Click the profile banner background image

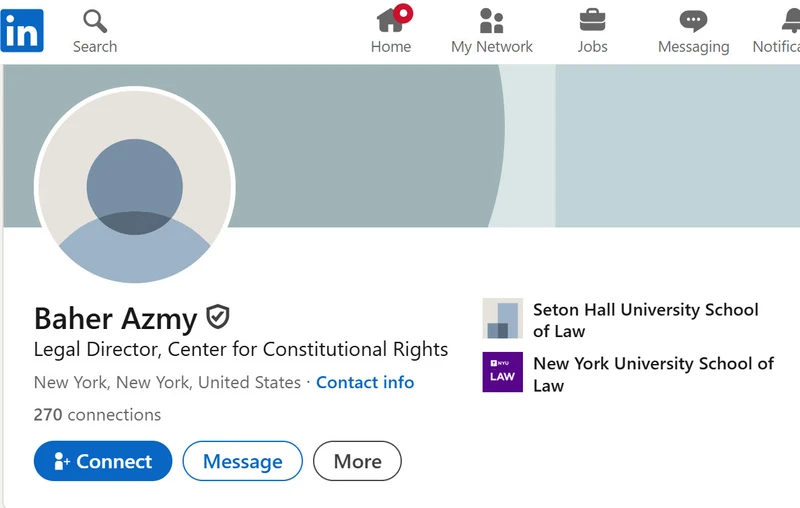[510, 145]
